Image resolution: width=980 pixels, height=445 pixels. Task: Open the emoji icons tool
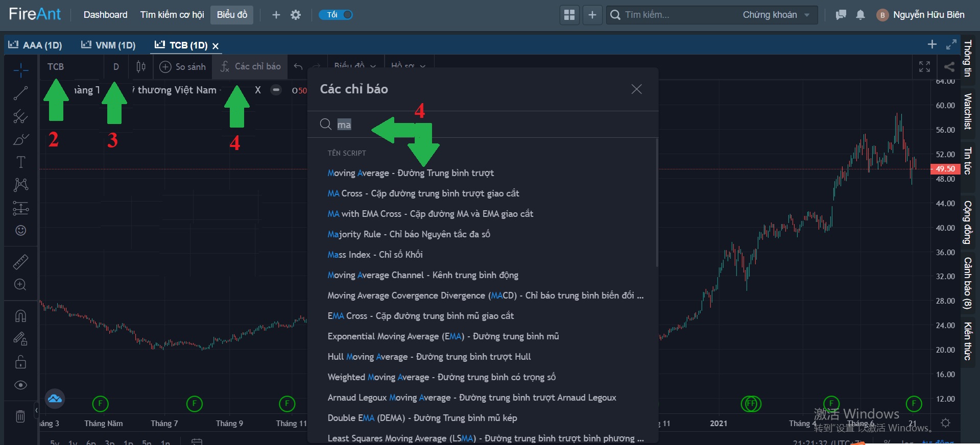20,231
